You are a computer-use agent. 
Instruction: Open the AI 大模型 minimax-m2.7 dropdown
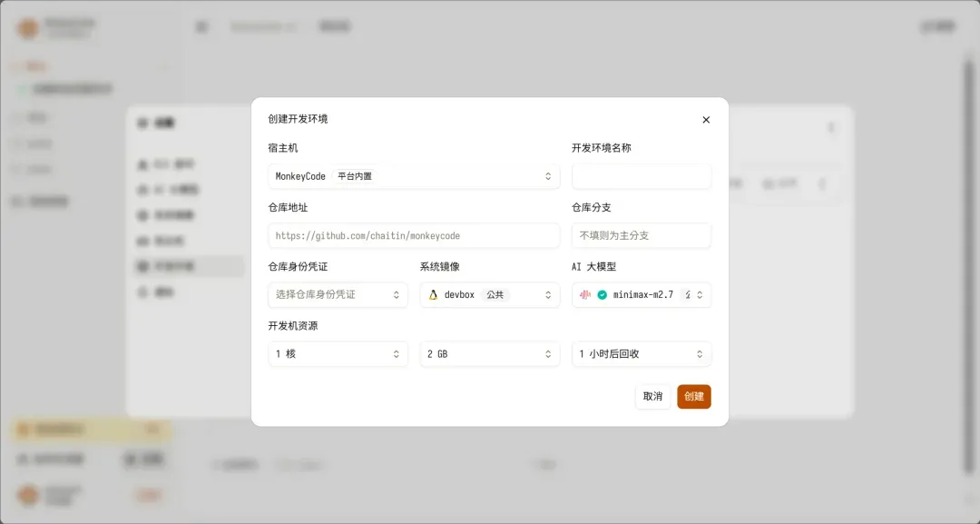coord(642,294)
